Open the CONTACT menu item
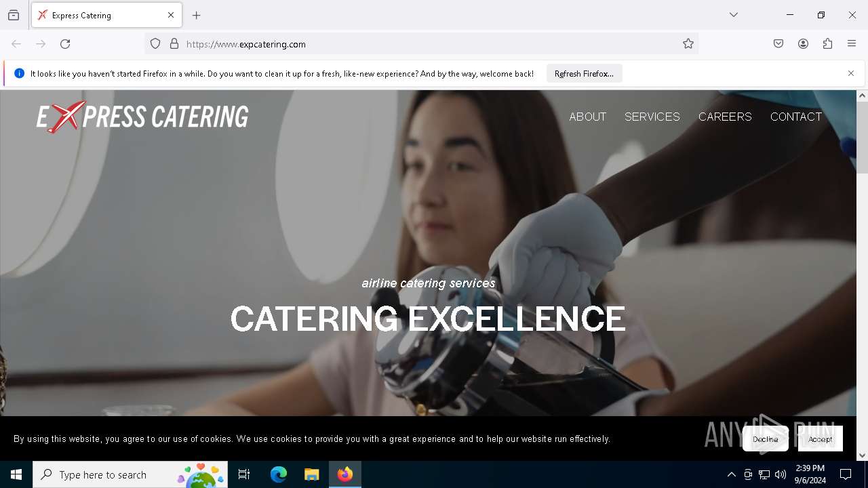Screen dimensions: 868x488 point(796,117)
